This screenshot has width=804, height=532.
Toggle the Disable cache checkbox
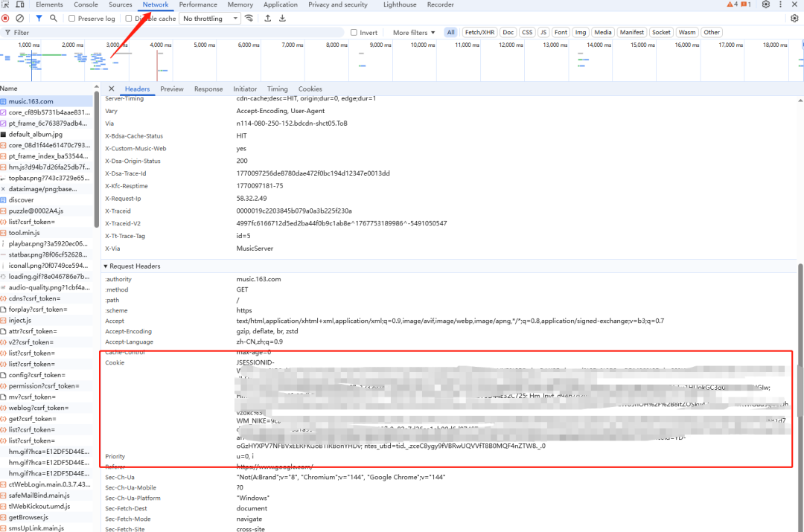[x=129, y=19]
